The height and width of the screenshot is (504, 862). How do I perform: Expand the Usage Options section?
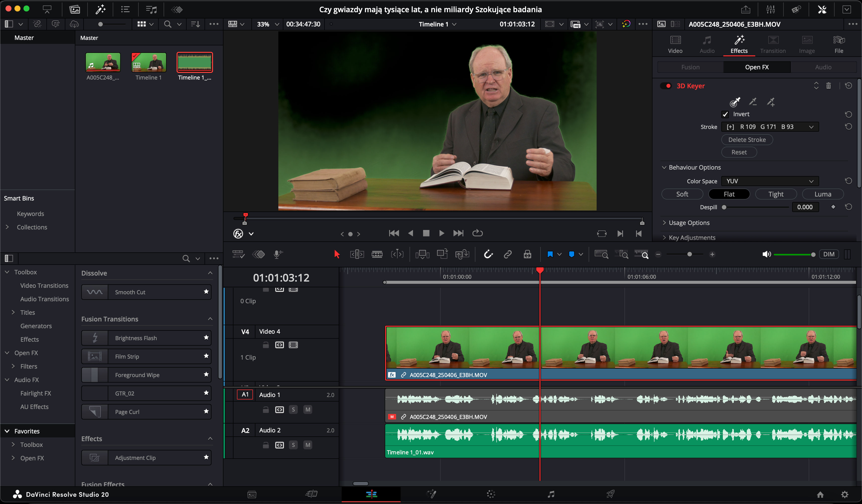pyautogui.click(x=664, y=223)
